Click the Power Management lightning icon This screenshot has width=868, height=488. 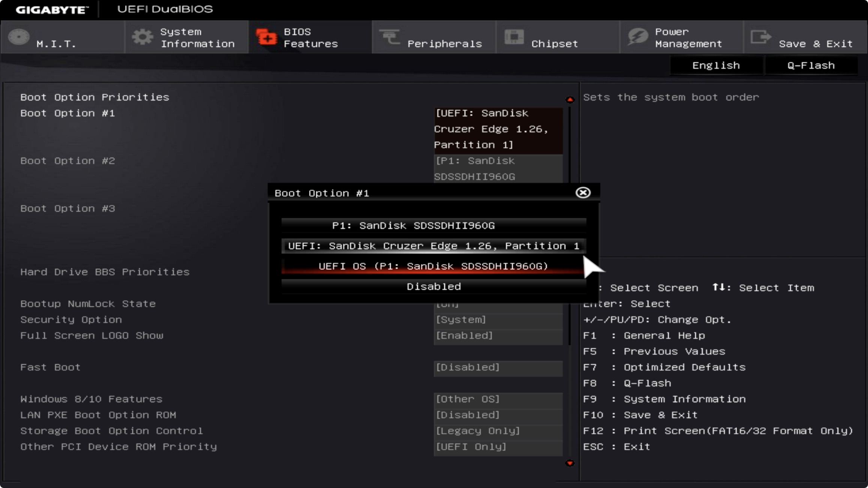coord(637,37)
